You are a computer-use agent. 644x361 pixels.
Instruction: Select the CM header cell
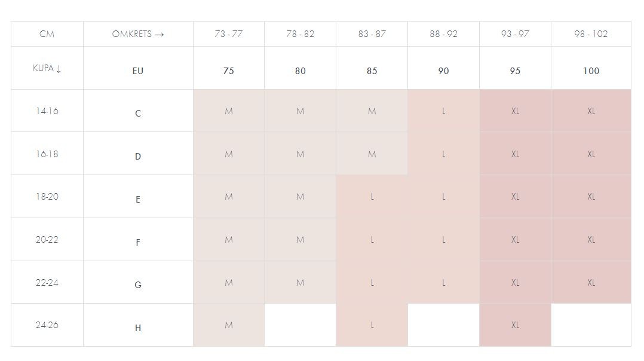[47, 34]
